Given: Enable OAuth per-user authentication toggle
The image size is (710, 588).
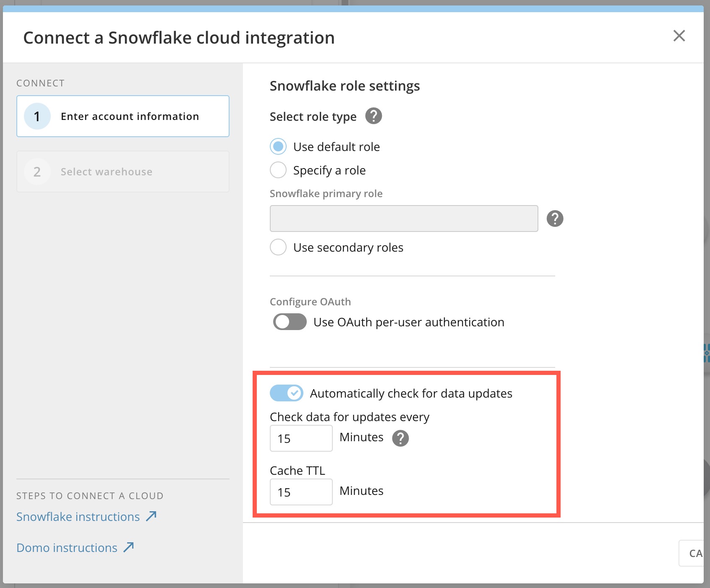Looking at the screenshot, I should pyautogui.click(x=290, y=322).
